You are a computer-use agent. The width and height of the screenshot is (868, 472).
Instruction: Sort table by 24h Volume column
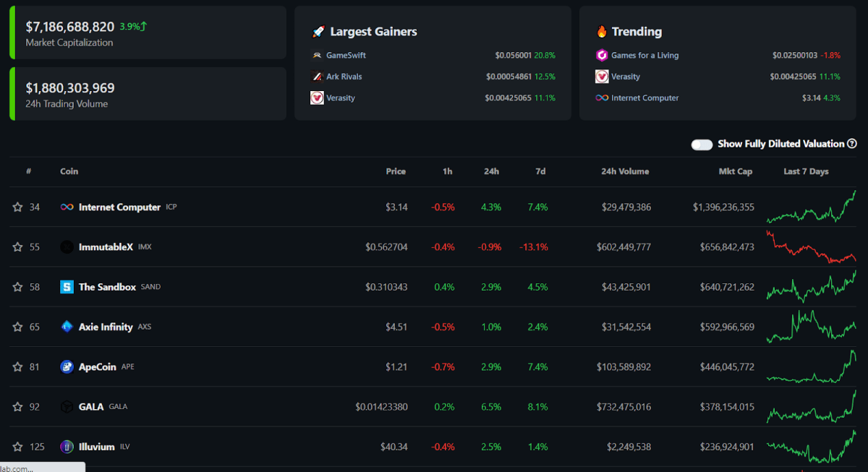coord(625,172)
